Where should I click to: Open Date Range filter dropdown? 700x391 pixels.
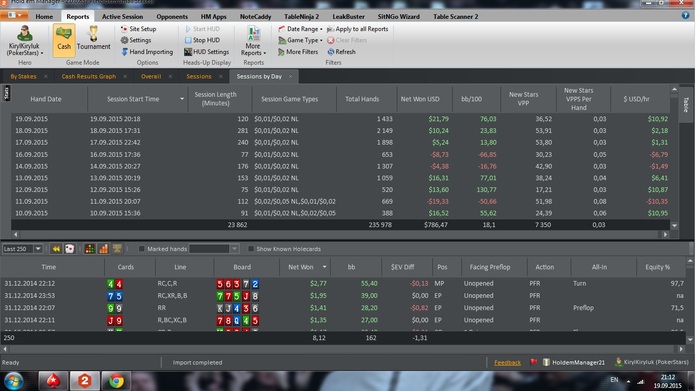[300, 29]
